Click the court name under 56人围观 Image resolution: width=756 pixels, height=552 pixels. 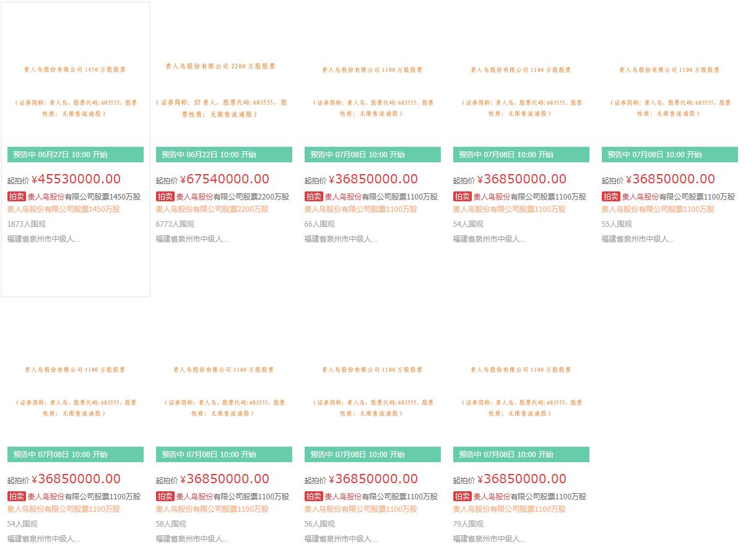click(341, 539)
